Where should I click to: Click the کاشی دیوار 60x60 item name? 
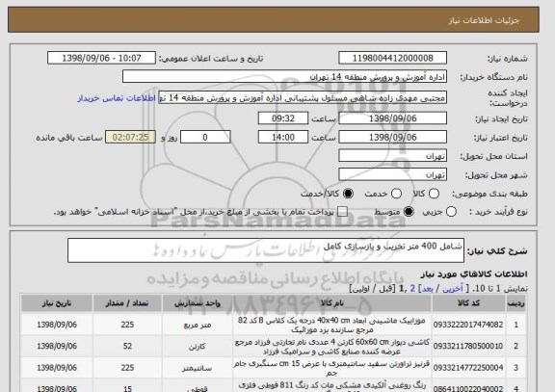coord(332,347)
